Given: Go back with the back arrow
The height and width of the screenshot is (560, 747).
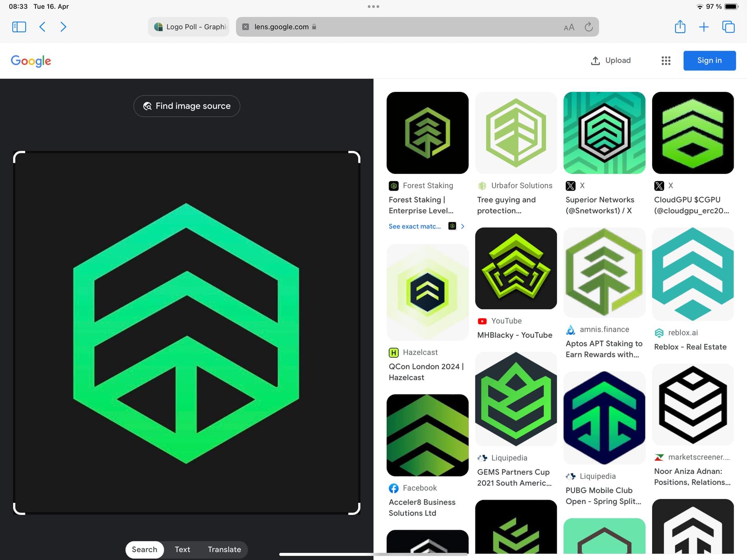Looking at the screenshot, I should click(x=42, y=27).
